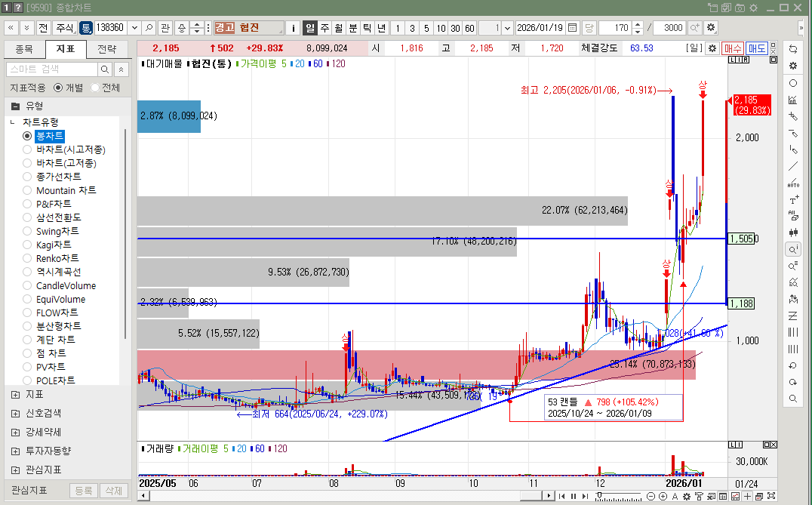Switch to the 종목 tab
Viewport: 812px width, 505px height.
point(24,49)
